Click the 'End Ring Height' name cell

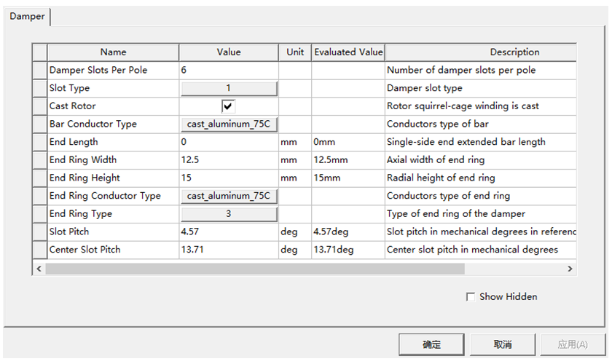point(113,178)
